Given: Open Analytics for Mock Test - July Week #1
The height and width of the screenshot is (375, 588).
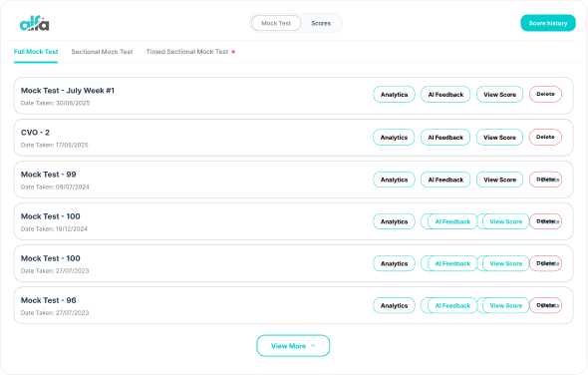Looking at the screenshot, I should coord(394,95).
